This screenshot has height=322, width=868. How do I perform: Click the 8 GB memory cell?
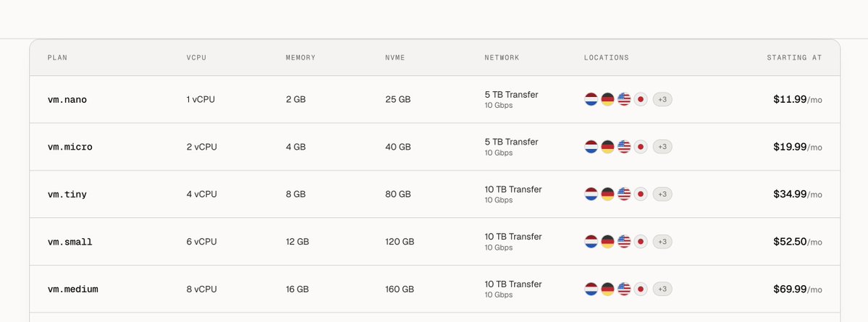[295, 194]
